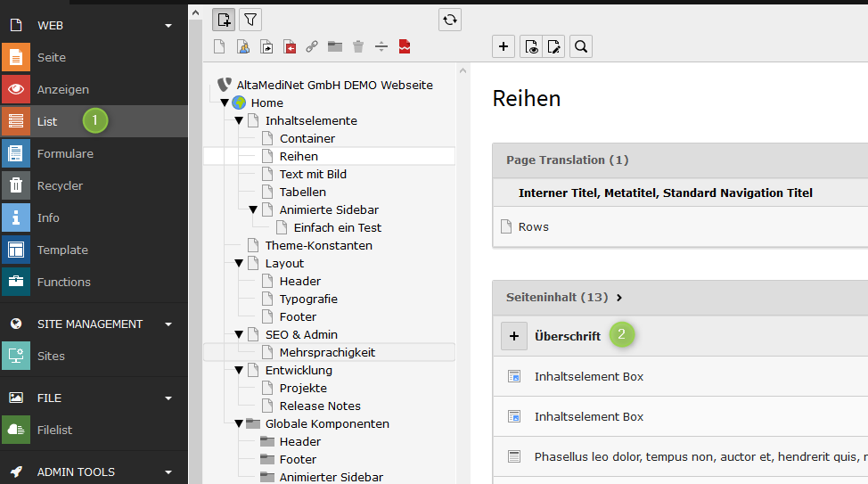Open the page tree filter

250,19
